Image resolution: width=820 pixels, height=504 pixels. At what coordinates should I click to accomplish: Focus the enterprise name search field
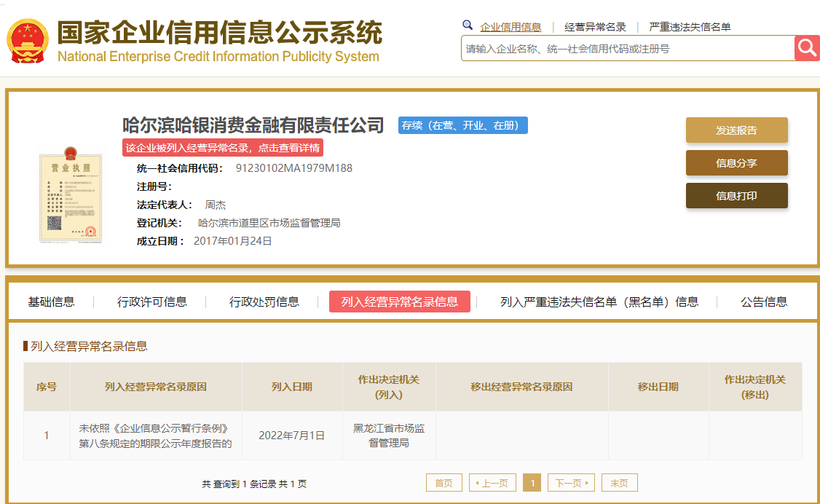(x=628, y=49)
